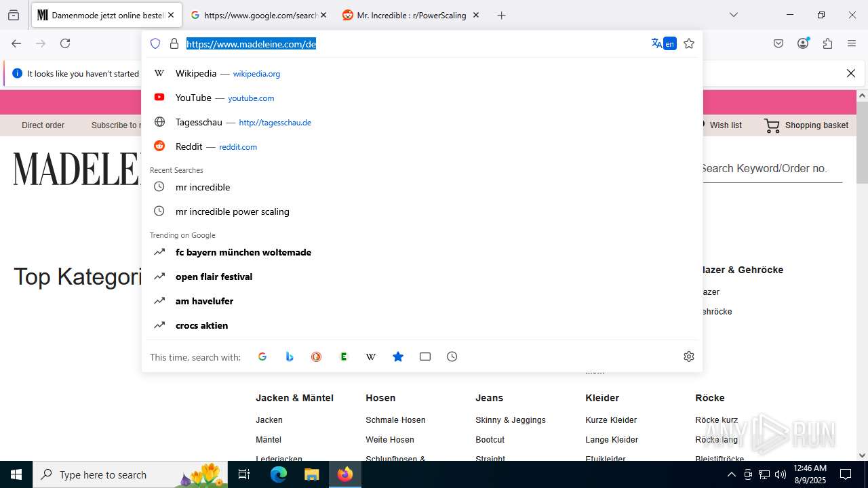Screen dimensions: 868x488
Task: Search open tabs with tabs icon
Action: [425, 357]
